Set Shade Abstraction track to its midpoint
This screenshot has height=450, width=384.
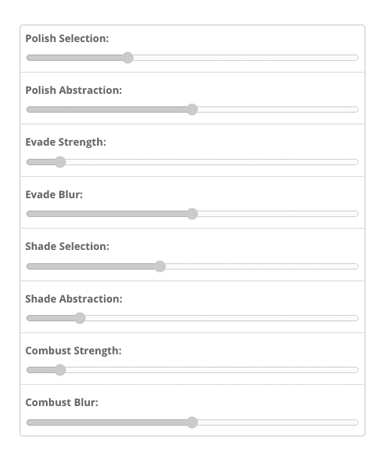(x=192, y=318)
